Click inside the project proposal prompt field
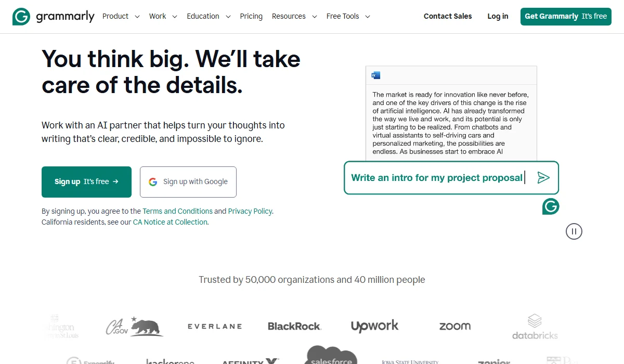 click(437, 177)
